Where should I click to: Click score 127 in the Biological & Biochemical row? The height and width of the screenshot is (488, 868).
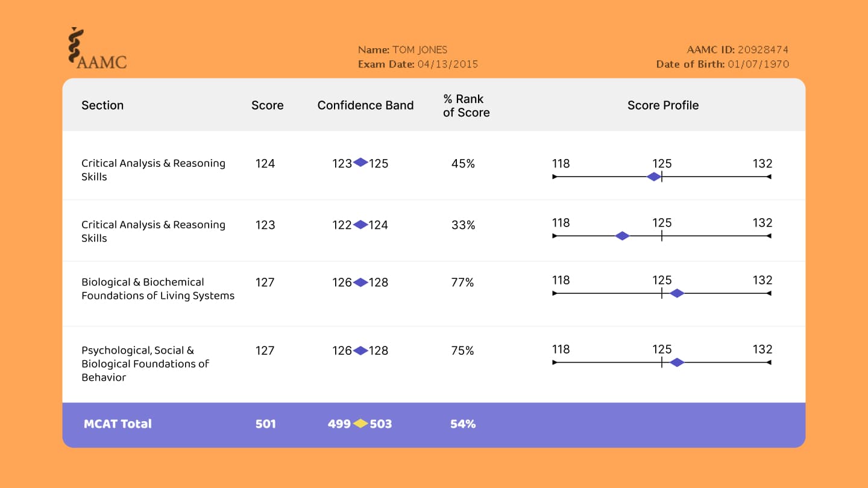(x=265, y=283)
